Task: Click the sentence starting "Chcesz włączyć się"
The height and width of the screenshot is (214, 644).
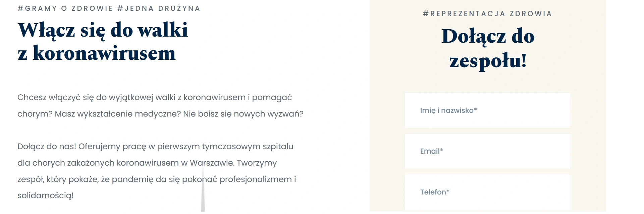Action: (154, 97)
